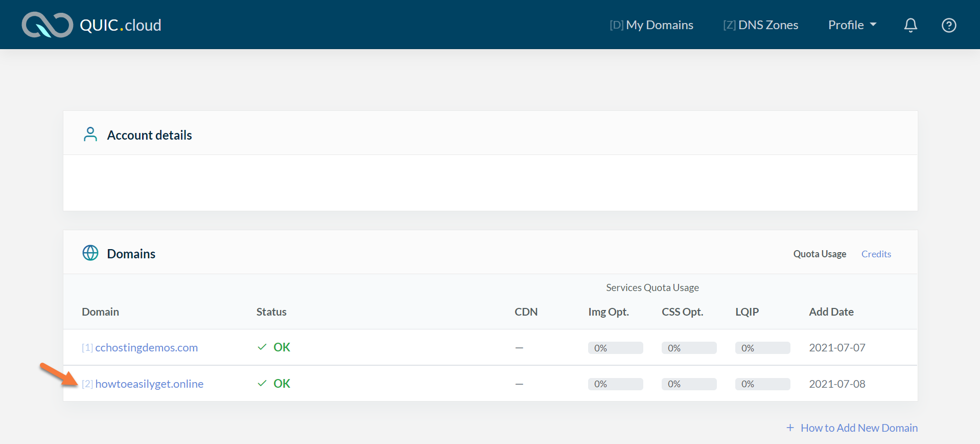Go to My Domains in navigation

point(651,25)
